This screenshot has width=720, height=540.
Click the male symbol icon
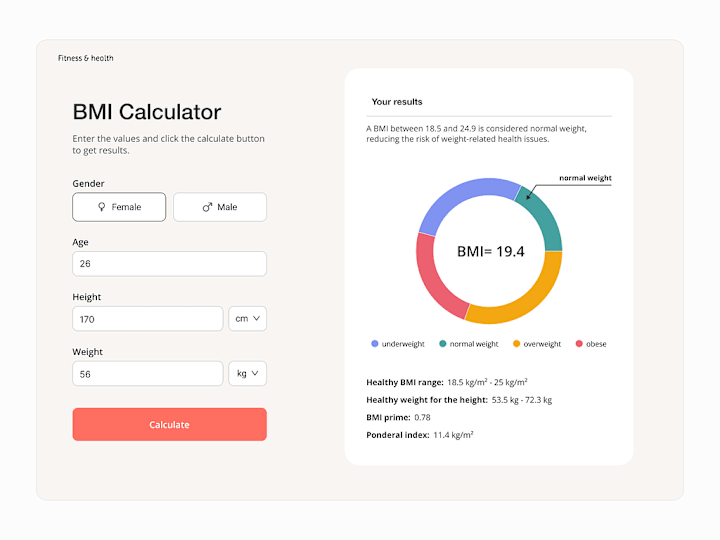pos(208,207)
